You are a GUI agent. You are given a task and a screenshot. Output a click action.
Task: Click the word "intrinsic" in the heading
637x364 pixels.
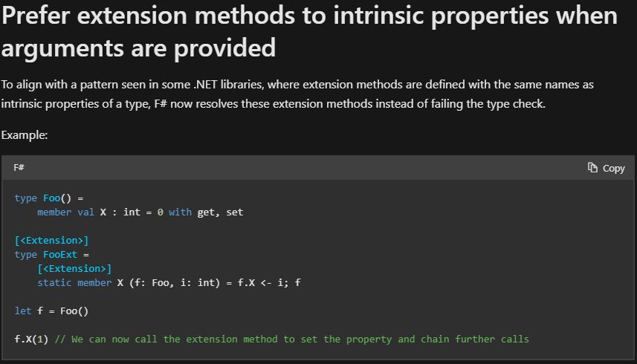[x=378, y=16]
